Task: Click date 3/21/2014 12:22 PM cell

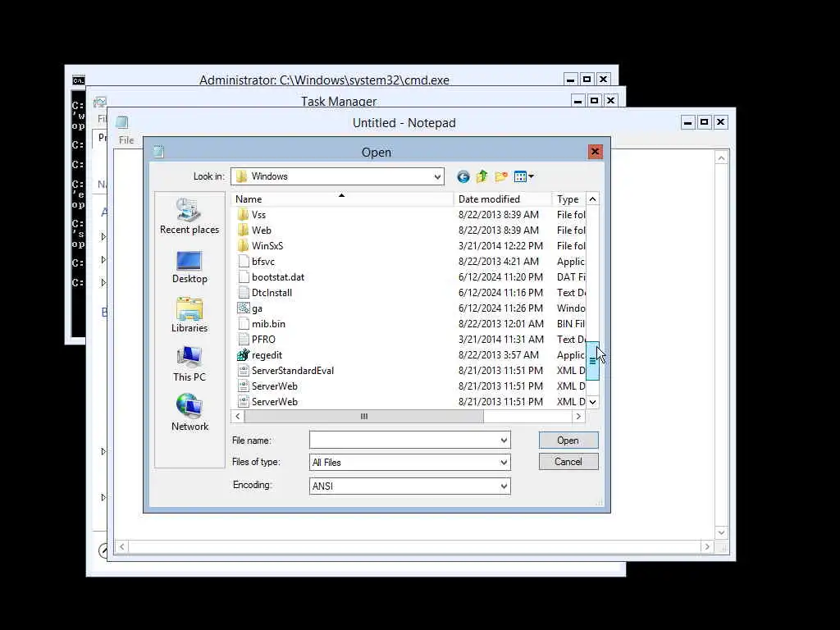Action: (500, 246)
